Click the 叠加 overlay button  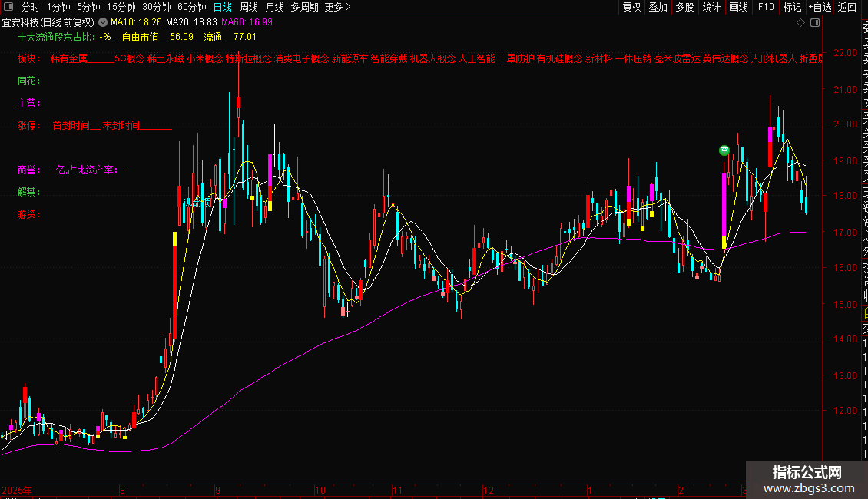[658, 7]
